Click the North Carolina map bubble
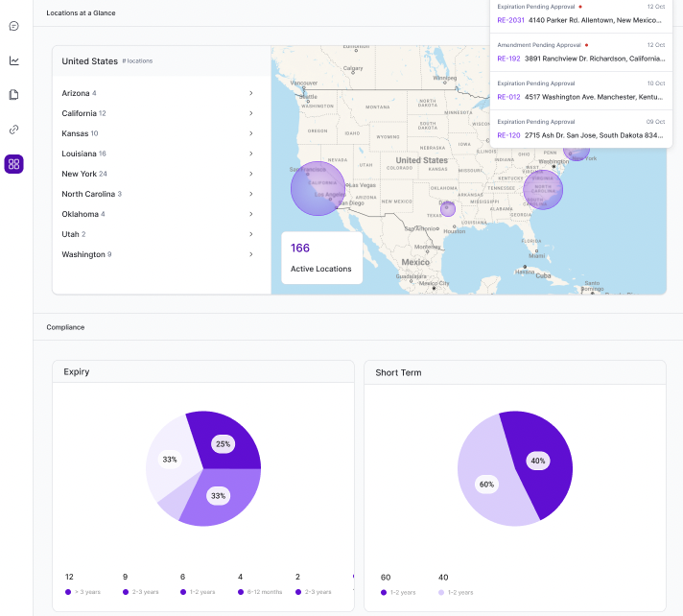 (x=543, y=188)
